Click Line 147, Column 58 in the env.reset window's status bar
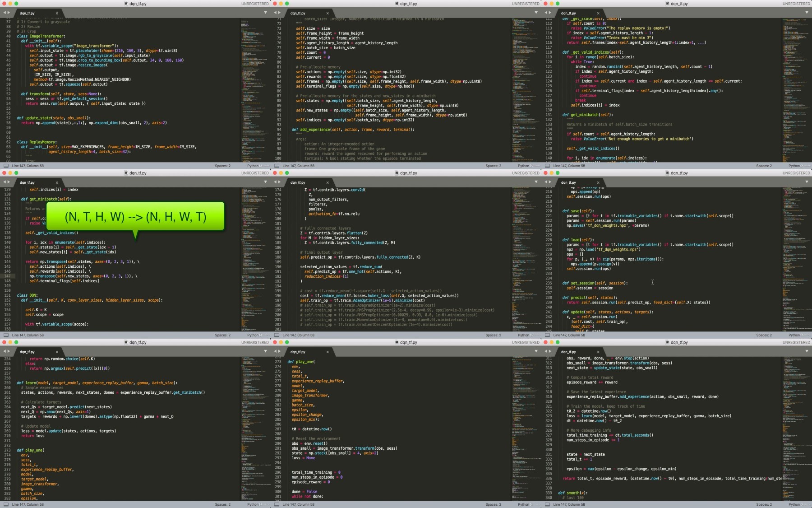This screenshot has width=812, height=508. [298, 504]
